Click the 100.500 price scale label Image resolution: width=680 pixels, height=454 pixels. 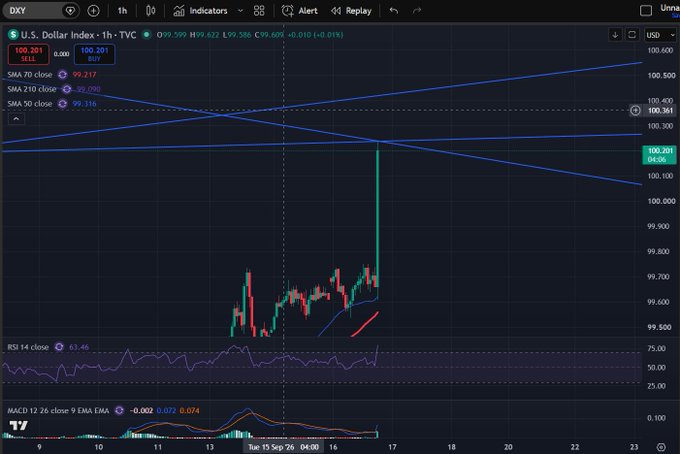[x=661, y=75]
